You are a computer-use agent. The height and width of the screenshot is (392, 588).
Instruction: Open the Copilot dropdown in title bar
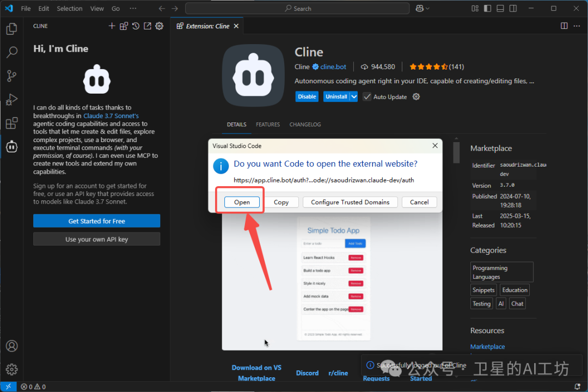pos(423,8)
